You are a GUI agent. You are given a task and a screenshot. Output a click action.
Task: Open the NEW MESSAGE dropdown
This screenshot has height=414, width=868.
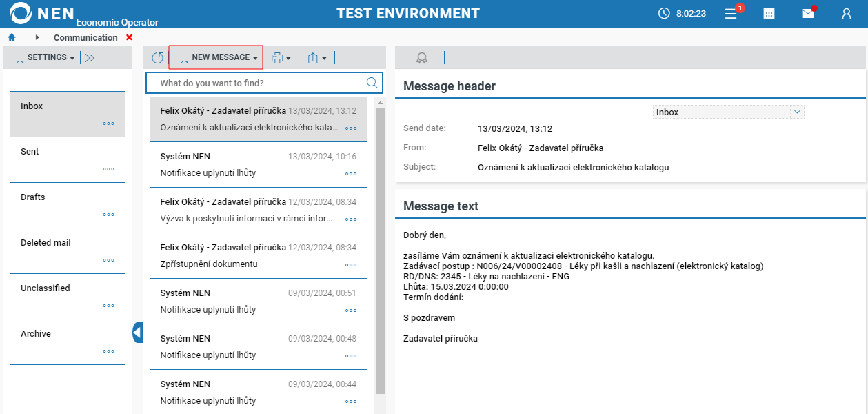pos(216,57)
